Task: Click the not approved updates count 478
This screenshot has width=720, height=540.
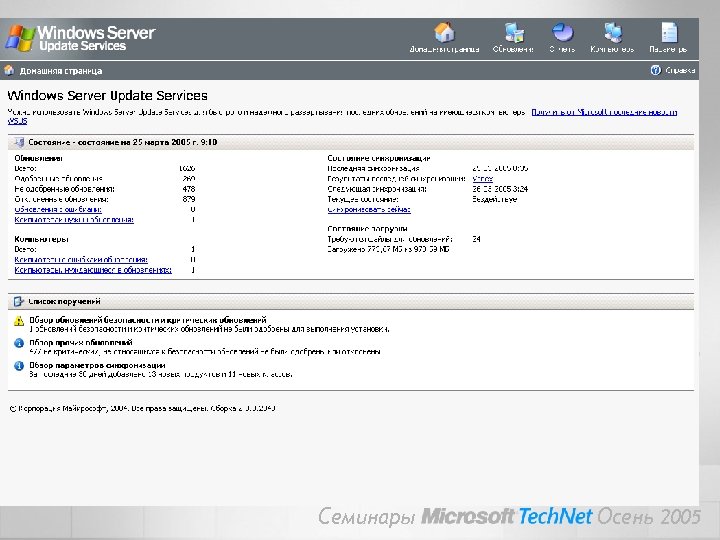Action: tap(189, 189)
